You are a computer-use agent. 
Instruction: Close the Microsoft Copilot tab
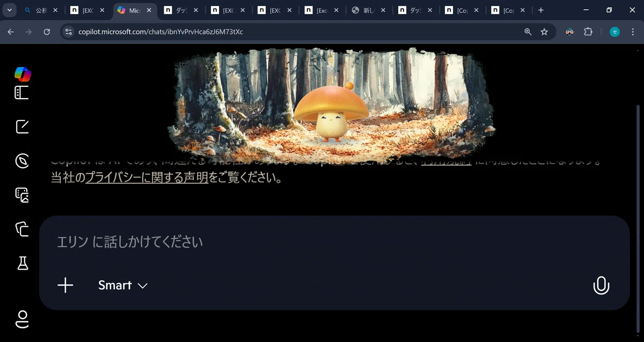[149, 10]
